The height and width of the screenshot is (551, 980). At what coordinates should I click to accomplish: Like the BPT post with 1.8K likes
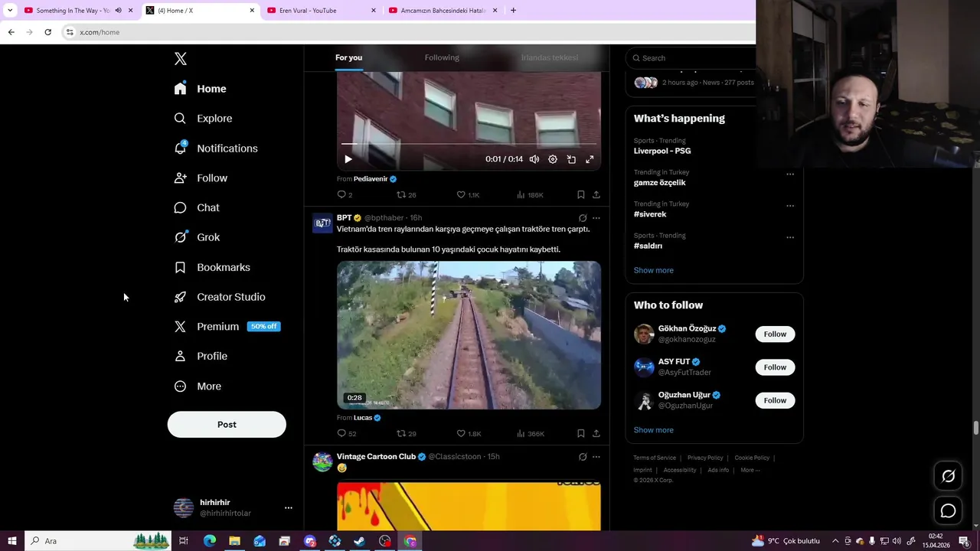[469, 434]
